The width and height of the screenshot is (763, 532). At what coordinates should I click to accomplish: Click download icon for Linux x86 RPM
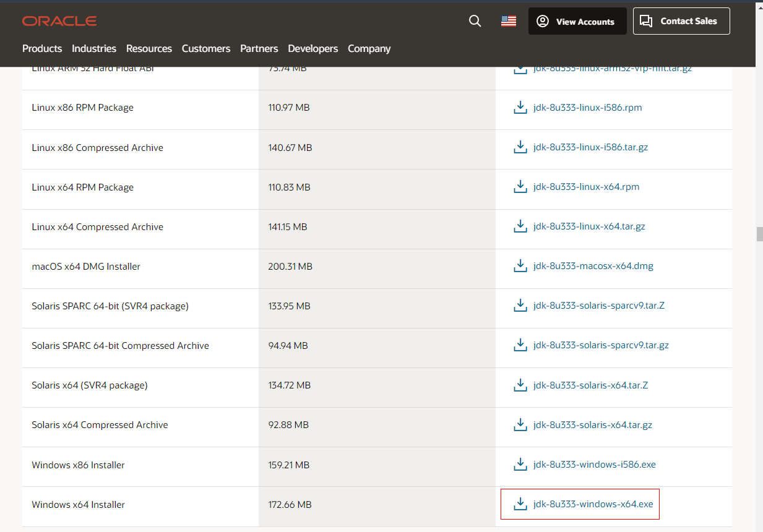(520, 108)
